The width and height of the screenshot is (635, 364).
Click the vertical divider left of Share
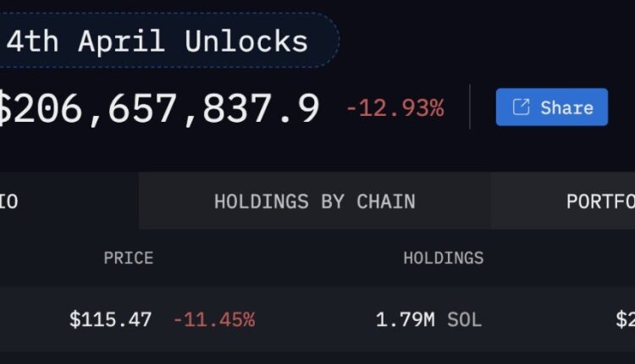[x=470, y=108]
